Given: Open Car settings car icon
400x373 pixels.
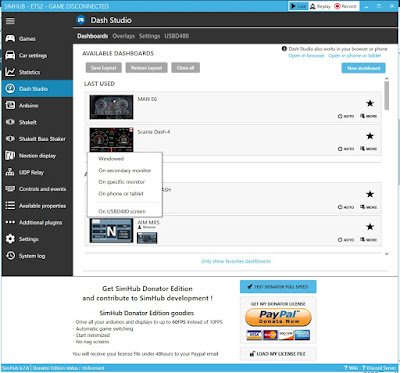Looking at the screenshot, I should click(10, 55).
